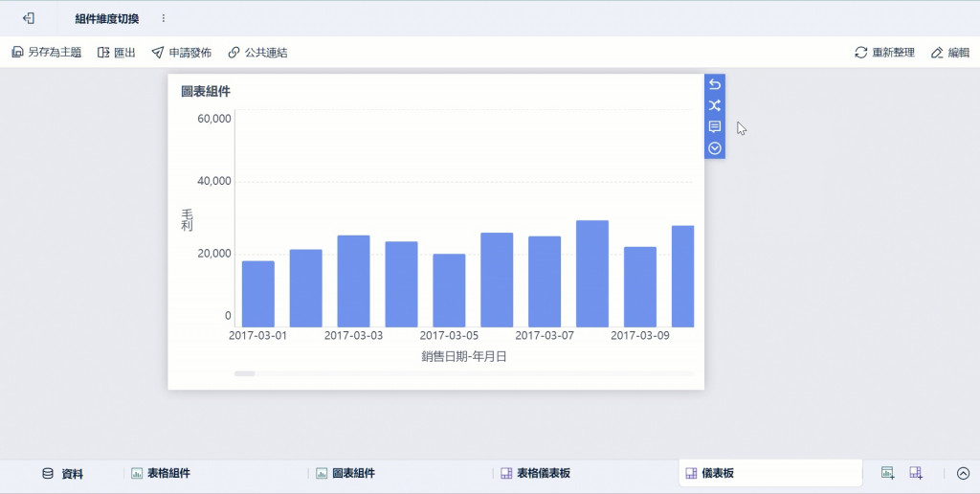Click the 編輯 edit button
The image size is (980, 494).
click(950, 53)
